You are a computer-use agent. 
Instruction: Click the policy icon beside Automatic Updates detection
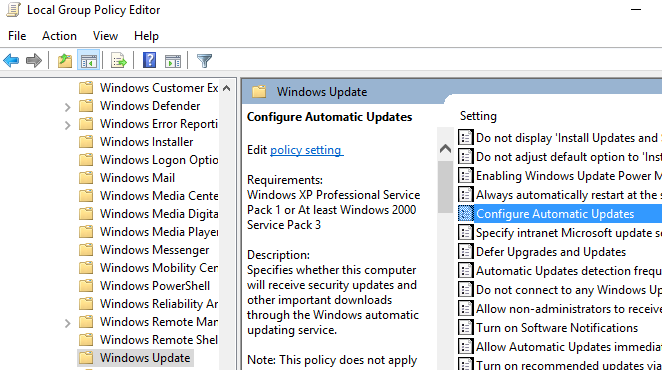coord(465,271)
